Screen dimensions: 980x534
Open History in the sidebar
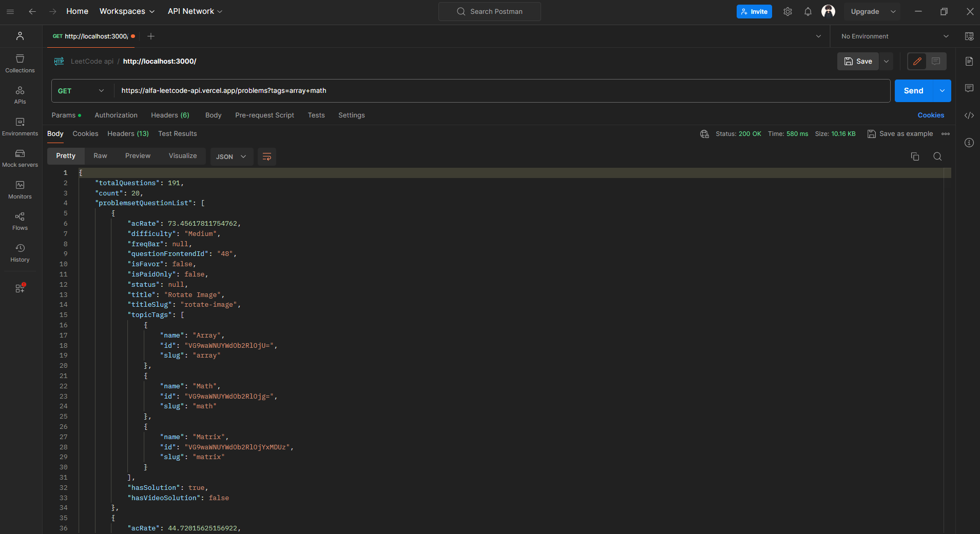pyautogui.click(x=20, y=253)
